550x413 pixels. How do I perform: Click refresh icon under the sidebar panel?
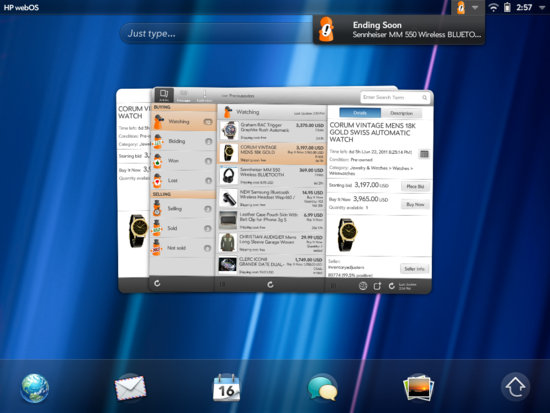click(x=157, y=283)
